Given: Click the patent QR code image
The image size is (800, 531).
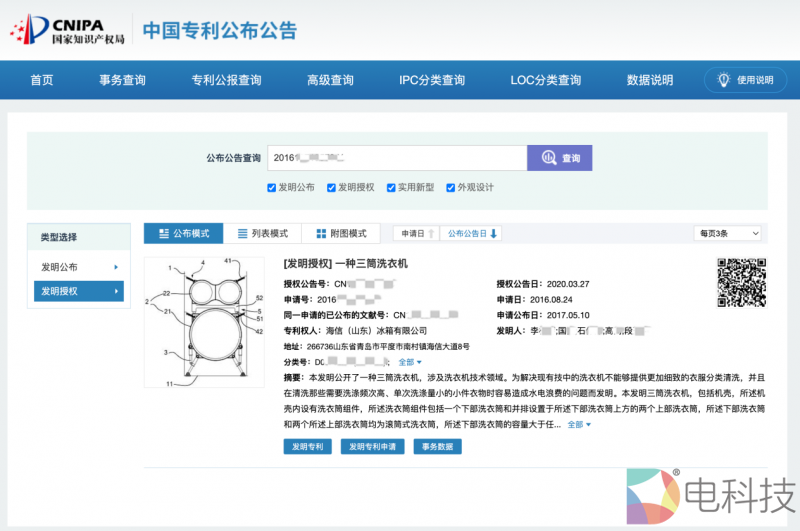Looking at the screenshot, I should [x=741, y=282].
